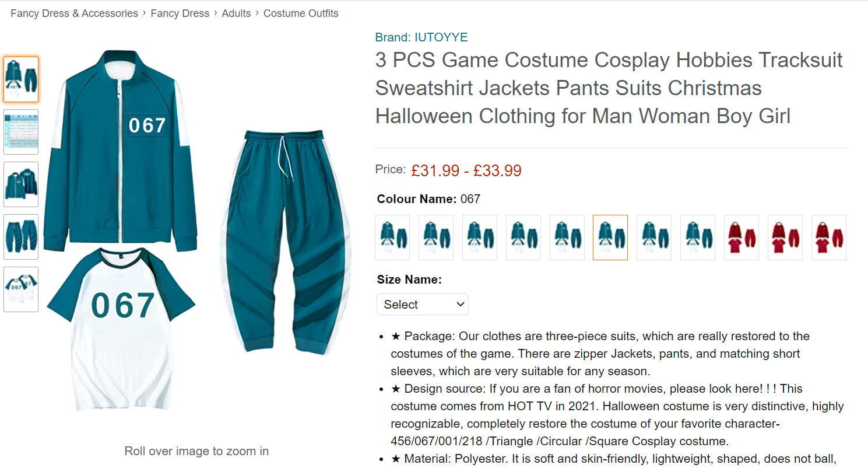
Task: Open the Adults breadcrumb category
Action: click(236, 13)
